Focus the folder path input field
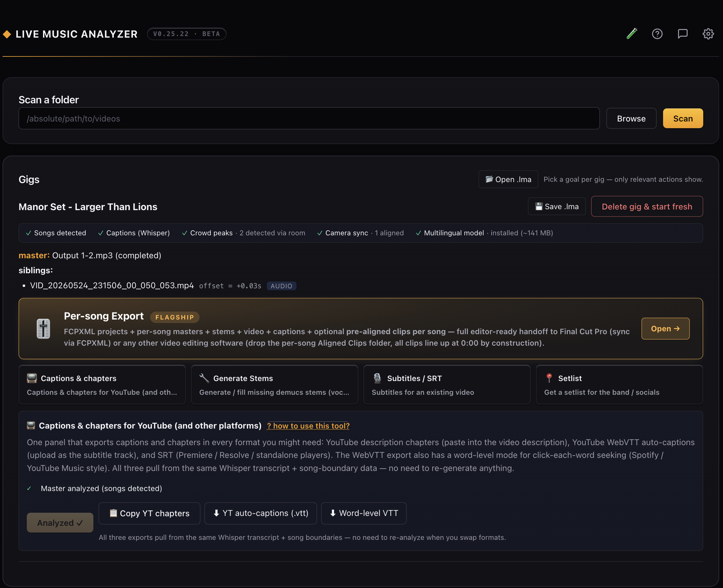Screen dimensions: 723x588 point(309,119)
